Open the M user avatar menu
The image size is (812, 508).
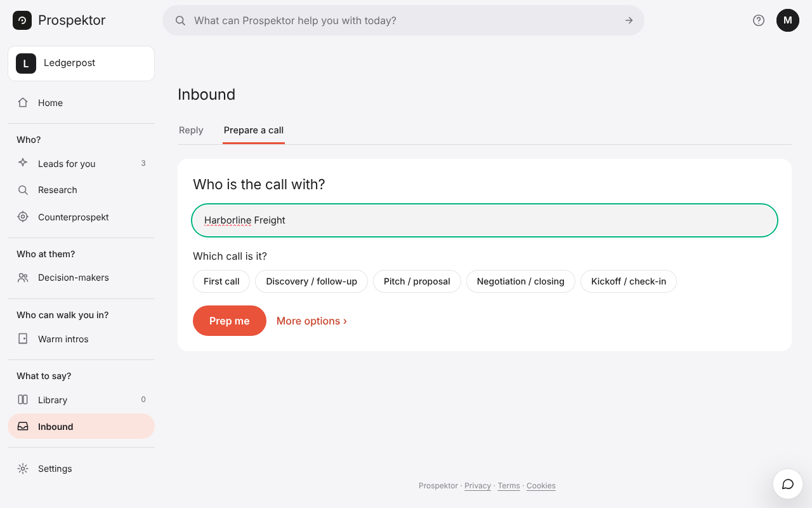pos(788,20)
